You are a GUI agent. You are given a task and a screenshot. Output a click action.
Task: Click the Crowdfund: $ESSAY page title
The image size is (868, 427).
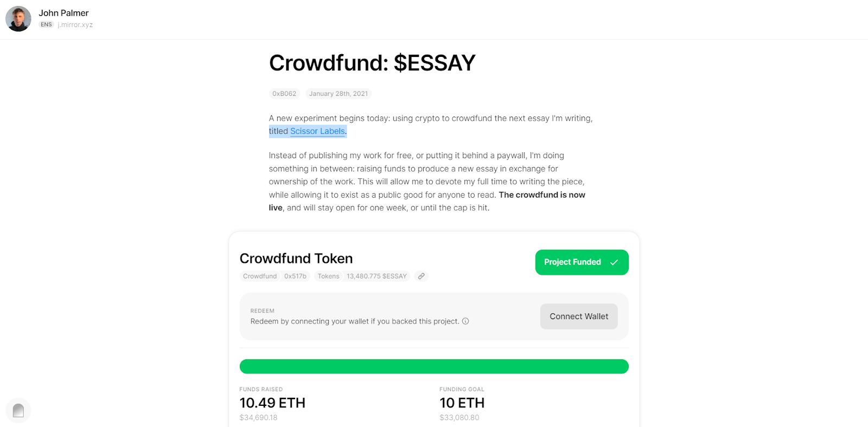(x=372, y=63)
